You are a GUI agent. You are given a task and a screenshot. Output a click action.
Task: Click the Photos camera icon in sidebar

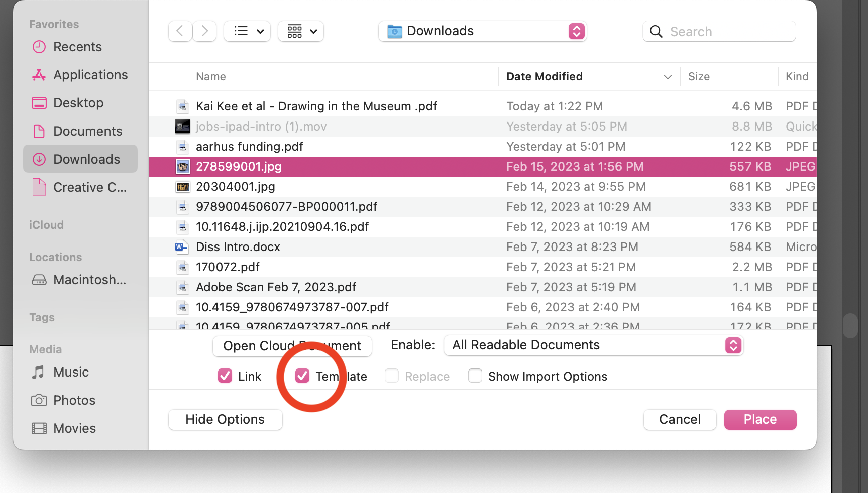pyautogui.click(x=39, y=400)
